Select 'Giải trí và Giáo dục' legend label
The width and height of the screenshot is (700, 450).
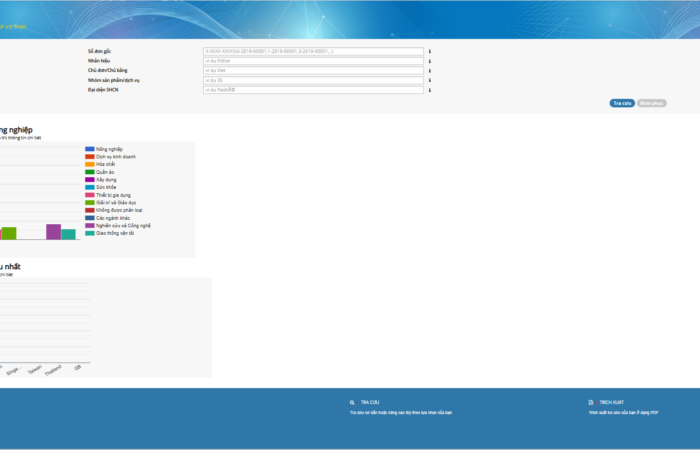click(116, 203)
